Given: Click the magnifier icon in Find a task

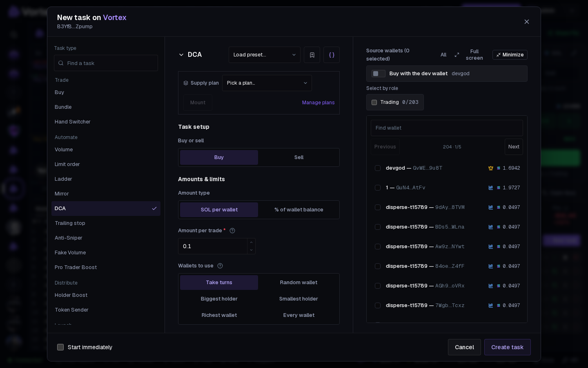Looking at the screenshot, I should click(61, 63).
